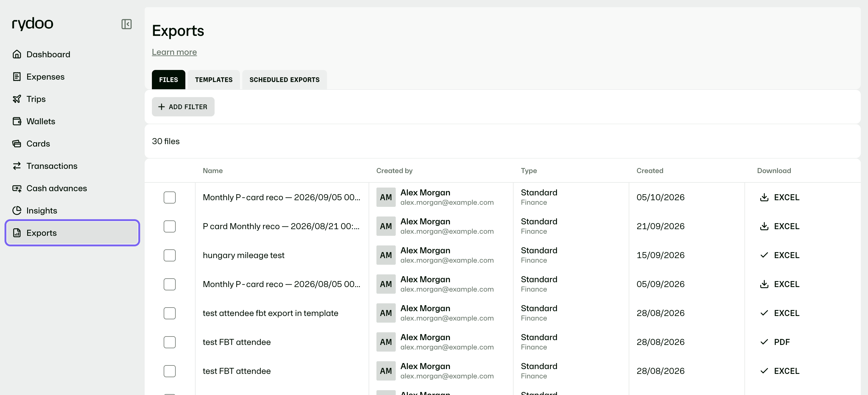Download EXCEL for test attendee fbt export
Screen dimensions: 868x395
point(779,313)
